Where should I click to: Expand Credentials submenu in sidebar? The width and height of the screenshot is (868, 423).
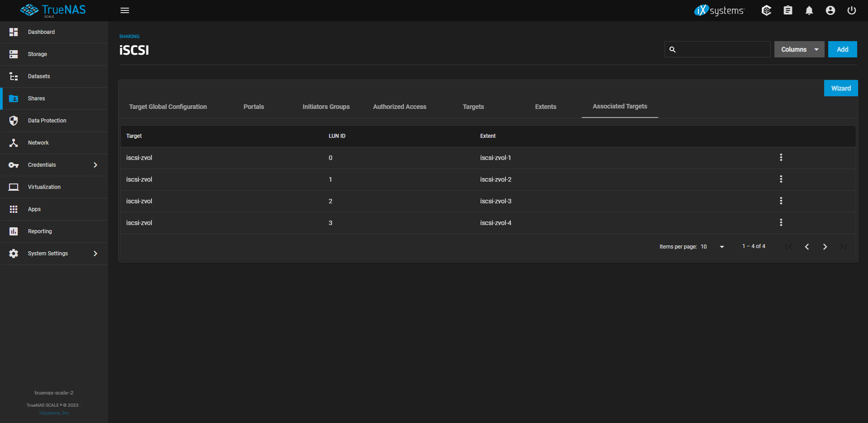click(95, 165)
